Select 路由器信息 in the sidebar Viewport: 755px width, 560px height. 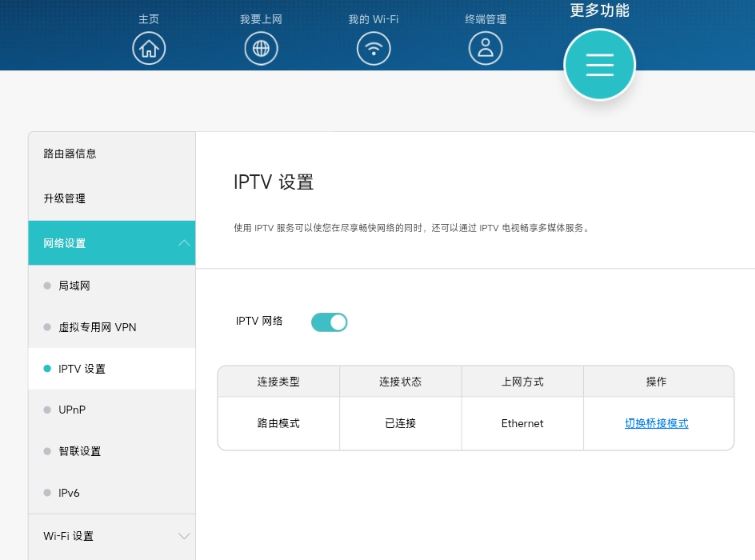(x=70, y=154)
